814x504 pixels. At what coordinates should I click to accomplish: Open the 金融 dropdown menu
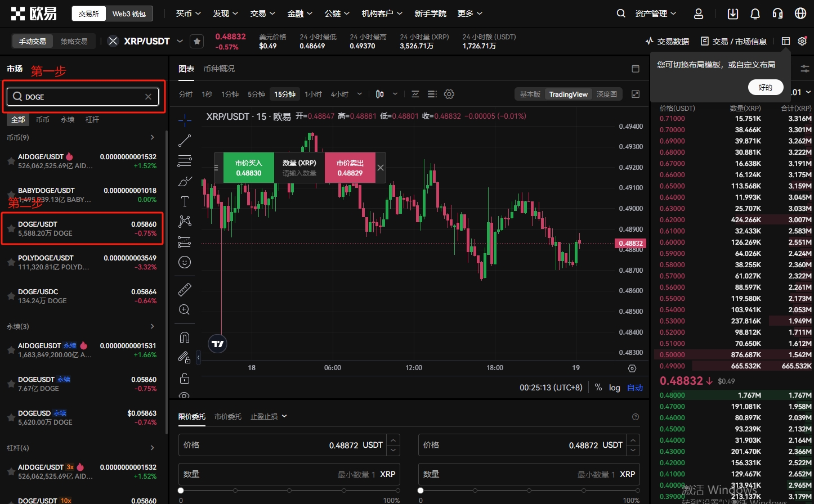(299, 13)
